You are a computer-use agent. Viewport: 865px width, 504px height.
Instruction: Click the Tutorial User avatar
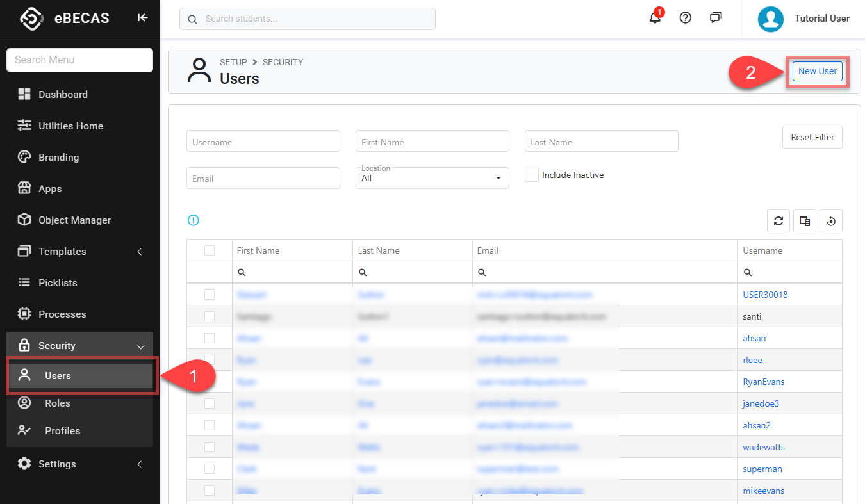[770, 19]
